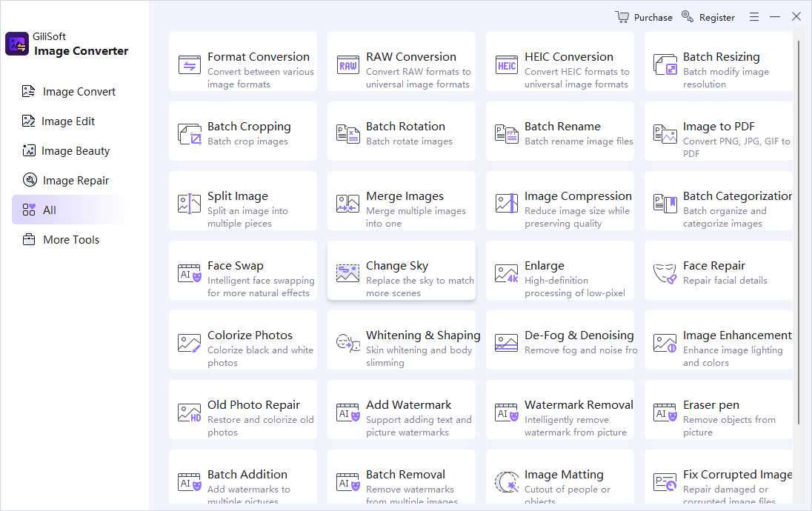Viewport: 812px width, 511px height.
Task: Click 'Support adding text and picture watermarks' text
Action: [x=419, y=426]
